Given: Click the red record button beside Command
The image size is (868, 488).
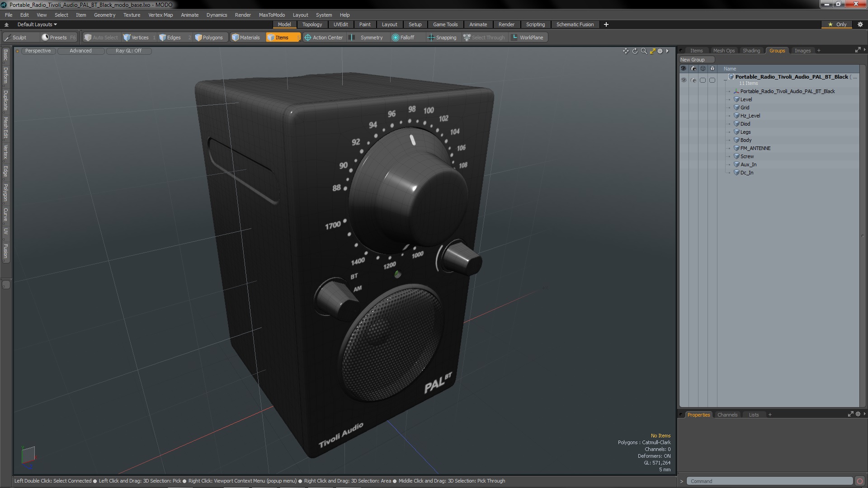Looking at the screenshot, I should point(860,481).
